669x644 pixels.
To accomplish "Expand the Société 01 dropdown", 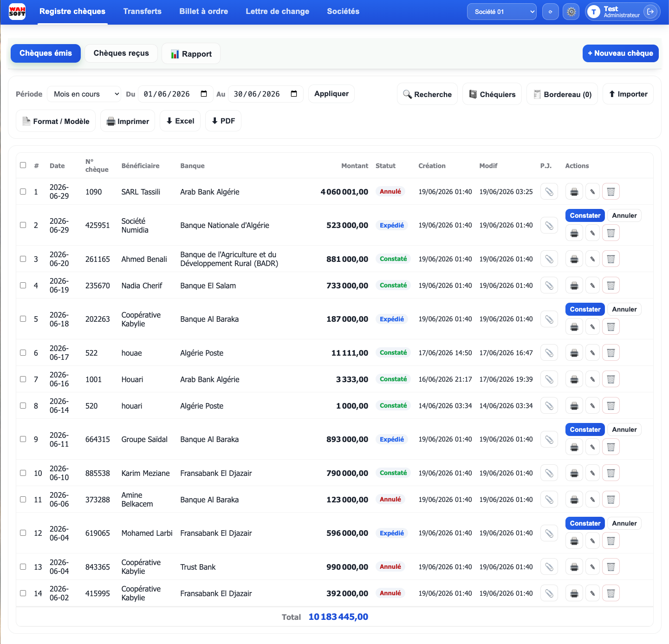I will coord(502,12).
